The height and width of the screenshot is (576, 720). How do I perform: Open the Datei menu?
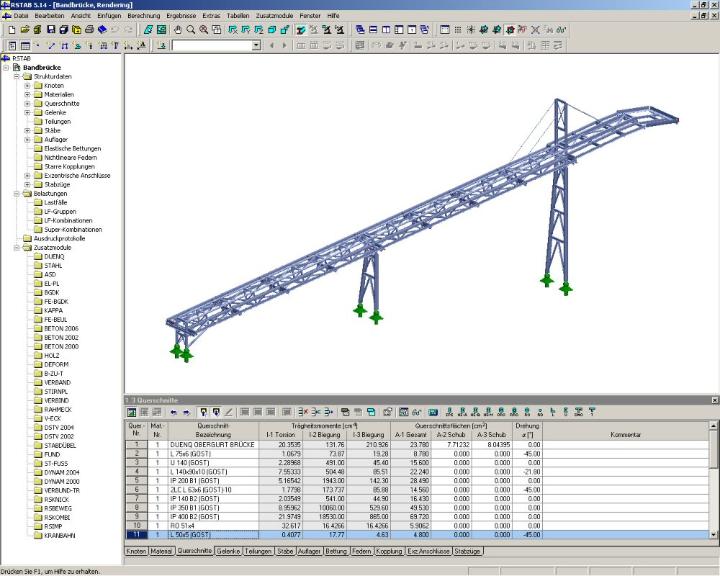21,16
